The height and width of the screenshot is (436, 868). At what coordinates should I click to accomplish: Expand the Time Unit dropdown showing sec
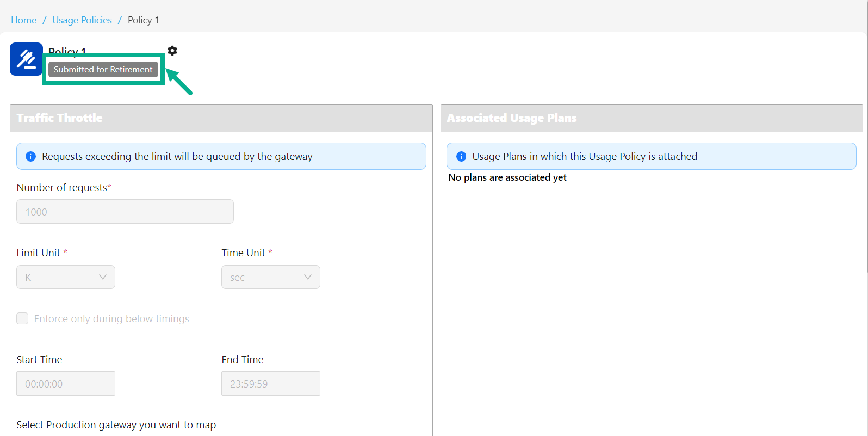click(270, 277)
